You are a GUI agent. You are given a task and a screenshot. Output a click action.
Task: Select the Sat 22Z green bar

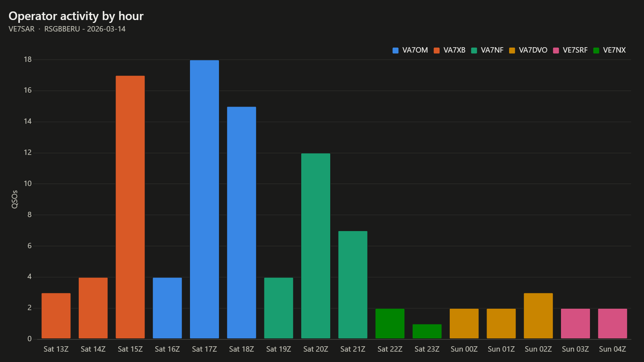point(390,324)
